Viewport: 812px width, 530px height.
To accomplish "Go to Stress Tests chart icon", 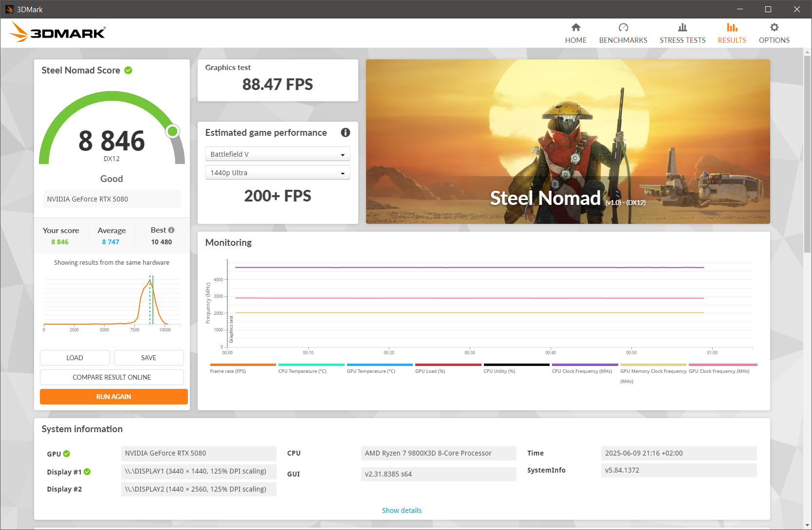I will click(x=682, y=28).
